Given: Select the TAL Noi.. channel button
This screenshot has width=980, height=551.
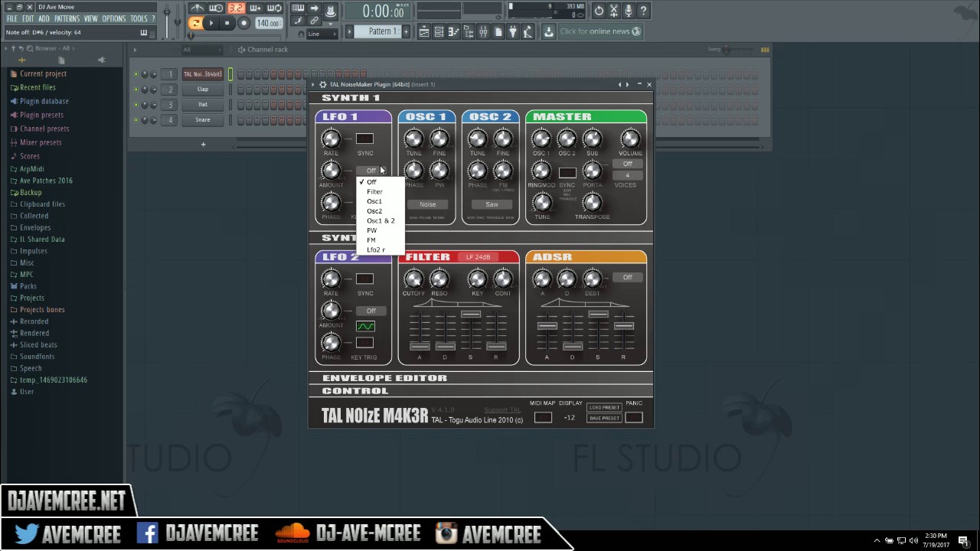Looking at the screenshot, I should [x=202, y=74].
